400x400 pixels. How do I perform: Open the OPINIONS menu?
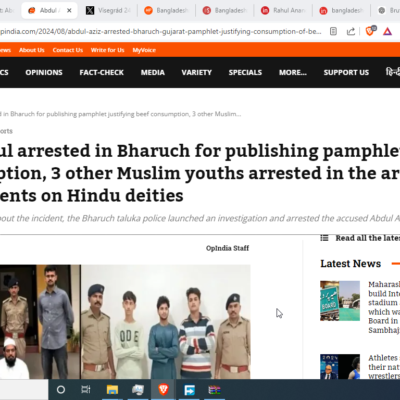click(44, 72)
